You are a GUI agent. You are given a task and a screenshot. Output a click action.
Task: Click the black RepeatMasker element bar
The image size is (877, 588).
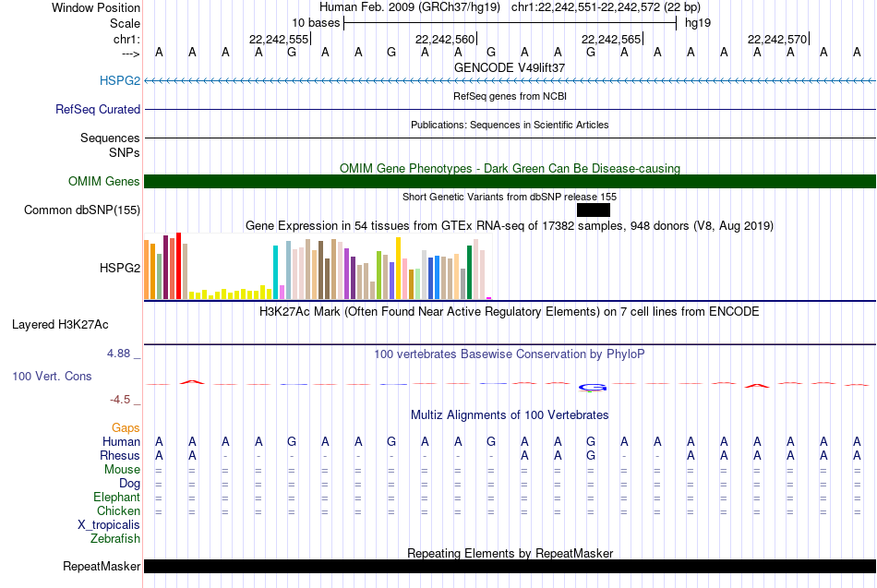[511, 566]
